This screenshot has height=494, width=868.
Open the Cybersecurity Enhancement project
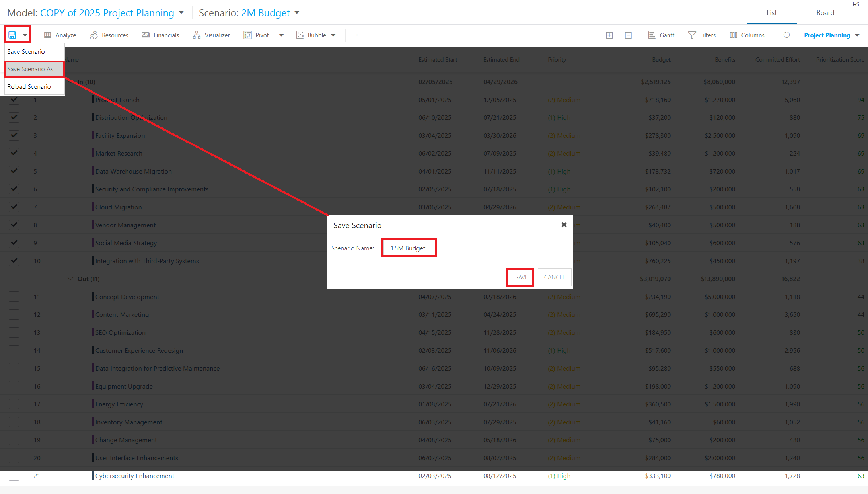coord(135,476)
